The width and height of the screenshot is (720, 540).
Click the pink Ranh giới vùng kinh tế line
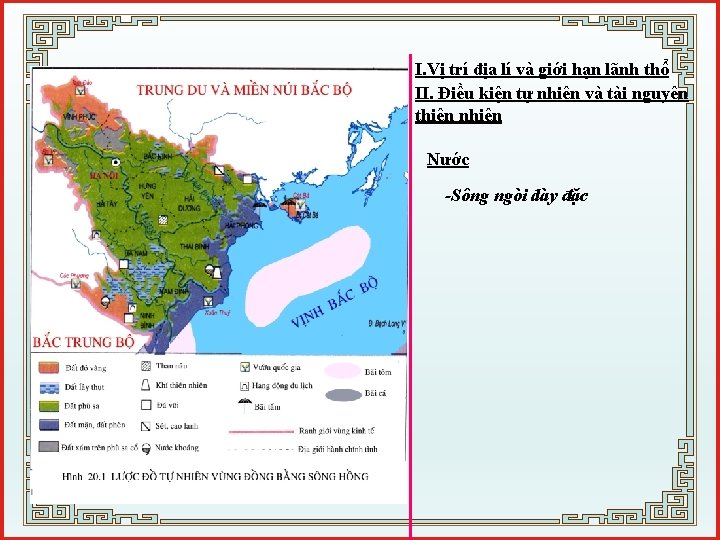click(261, 432)
